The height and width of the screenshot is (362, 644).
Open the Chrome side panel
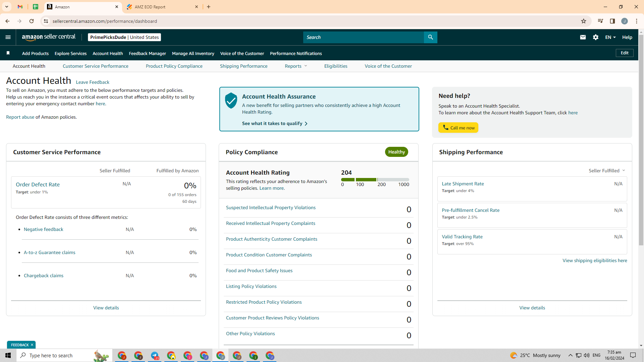click(612, 21)
